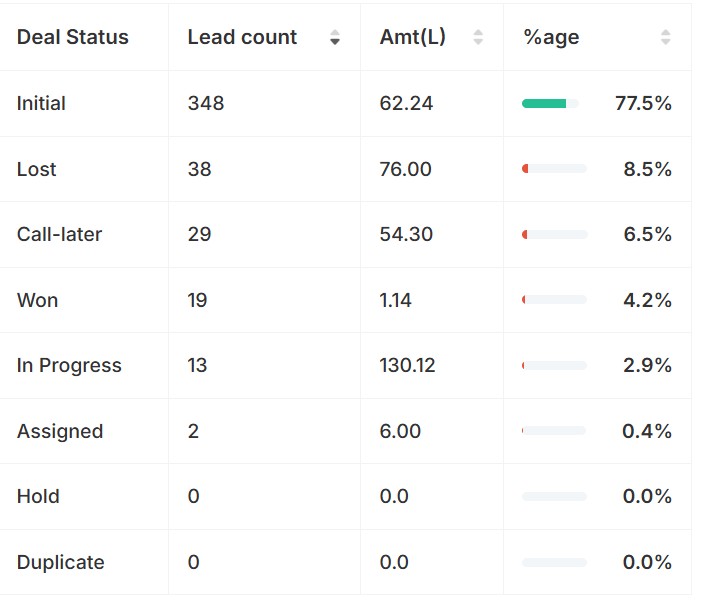Select the Deal Status column header
712x610 pixels.
coord(73,38)
